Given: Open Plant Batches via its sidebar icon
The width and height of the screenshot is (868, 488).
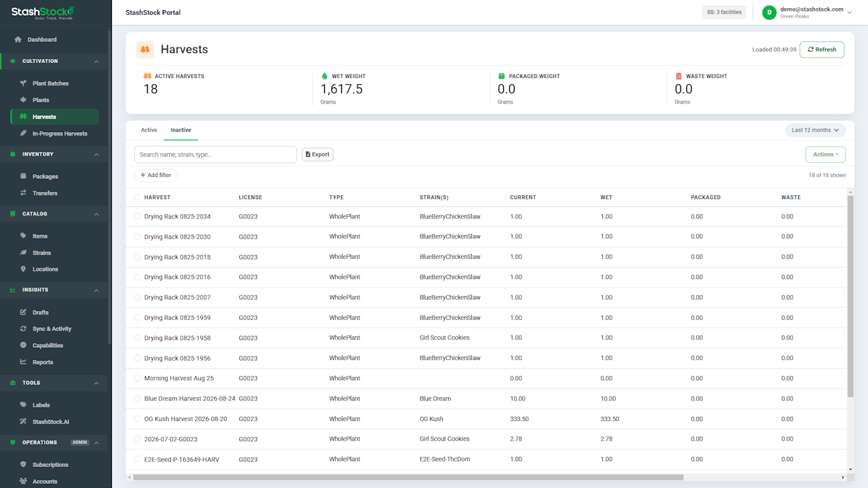Looking at the screenshot, I should tap(23, 83).
